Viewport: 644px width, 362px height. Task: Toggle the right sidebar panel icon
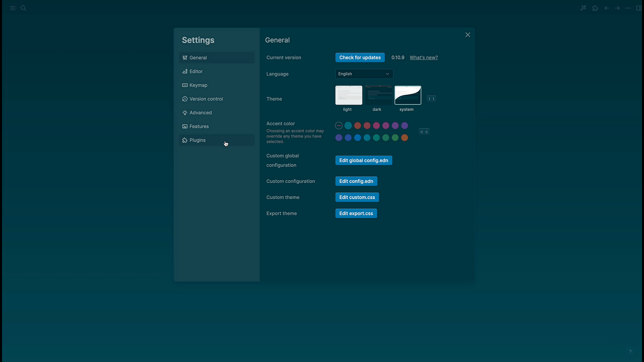click(639, 8)
